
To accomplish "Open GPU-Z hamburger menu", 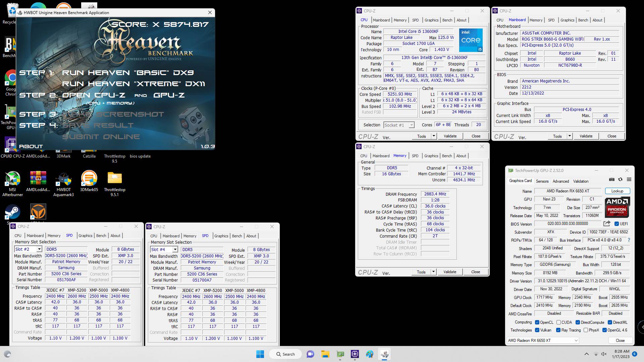I will tap(629, 180).
